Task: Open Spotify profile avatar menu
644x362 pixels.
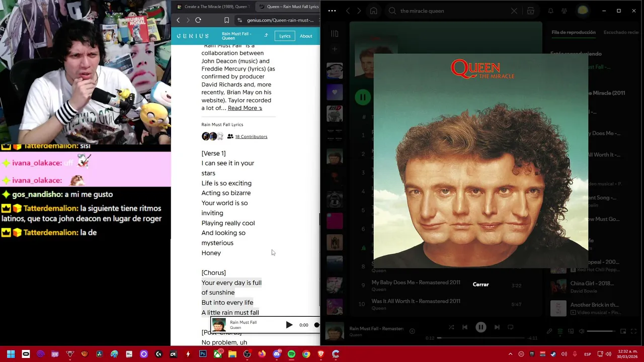Action: click(x=583, y=11)
